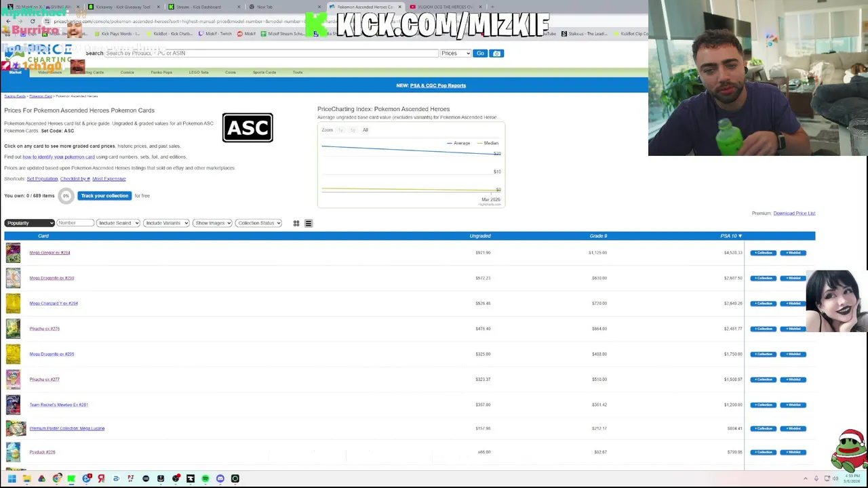Click the Go search button
This screenshot has width=868, height=488.
tap(480, 53)
